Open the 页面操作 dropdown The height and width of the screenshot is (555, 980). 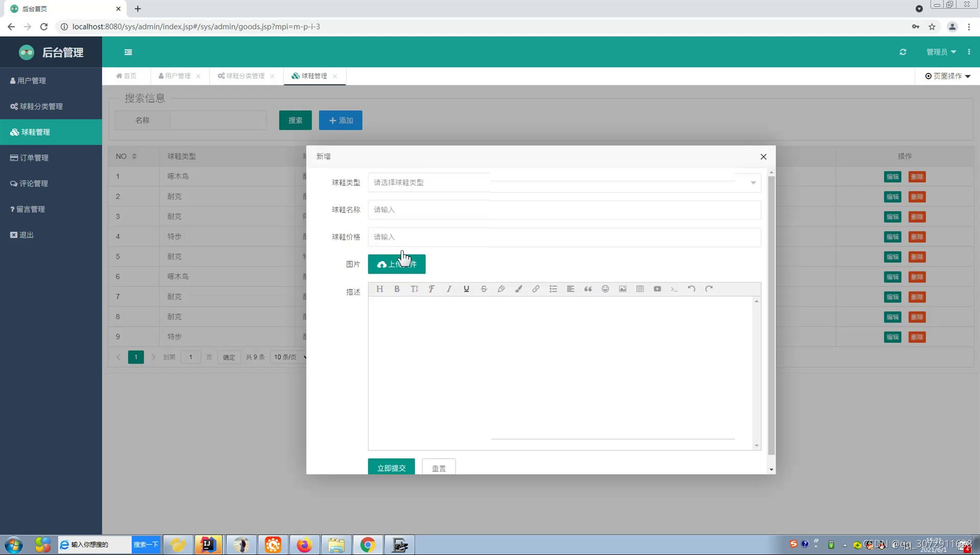click(948, 76)
